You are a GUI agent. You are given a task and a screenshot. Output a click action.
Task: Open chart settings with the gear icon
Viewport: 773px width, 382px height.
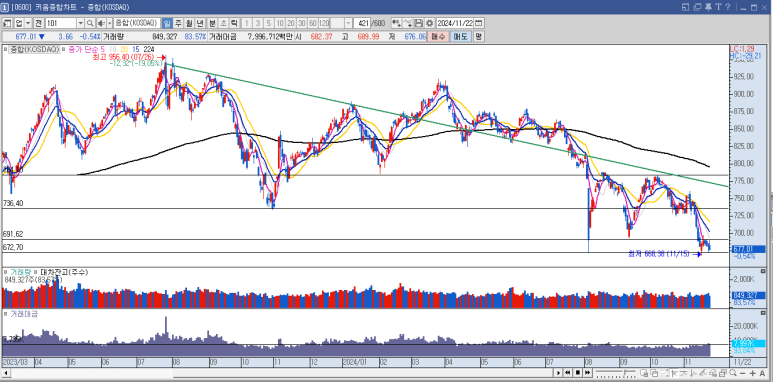pyautogui.click(x=429, y=23)
